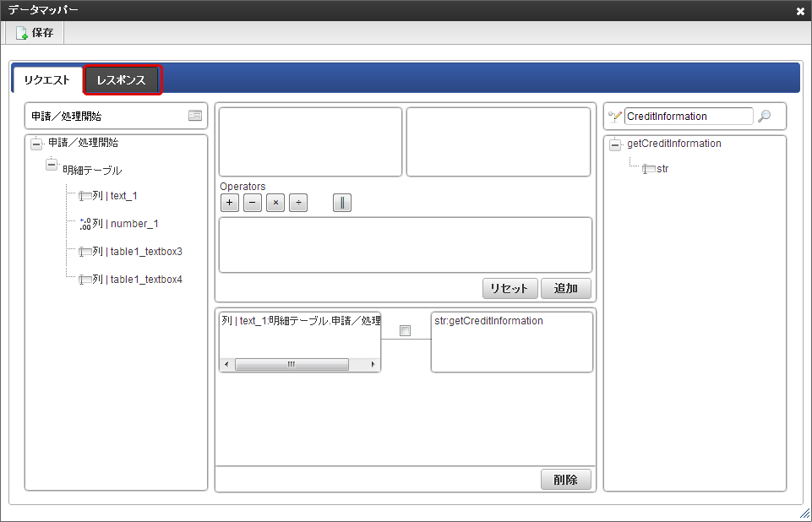Click the concatenate (‖) operator button
Viewport: 812px width, 522px height.
(342, 203)
